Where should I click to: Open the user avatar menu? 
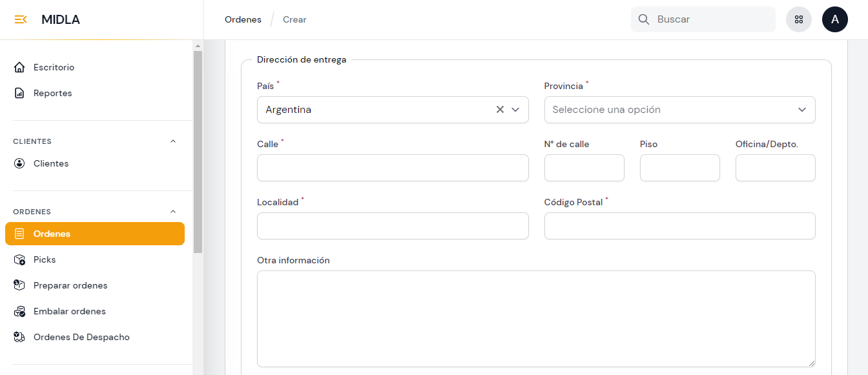pos(834,19)
